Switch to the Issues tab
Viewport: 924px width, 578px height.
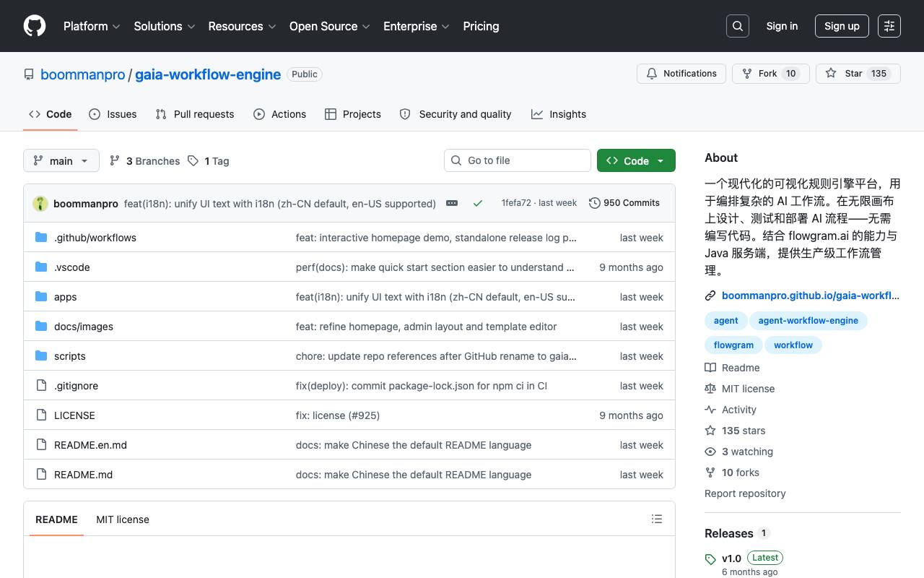click(x=113, y=114)
